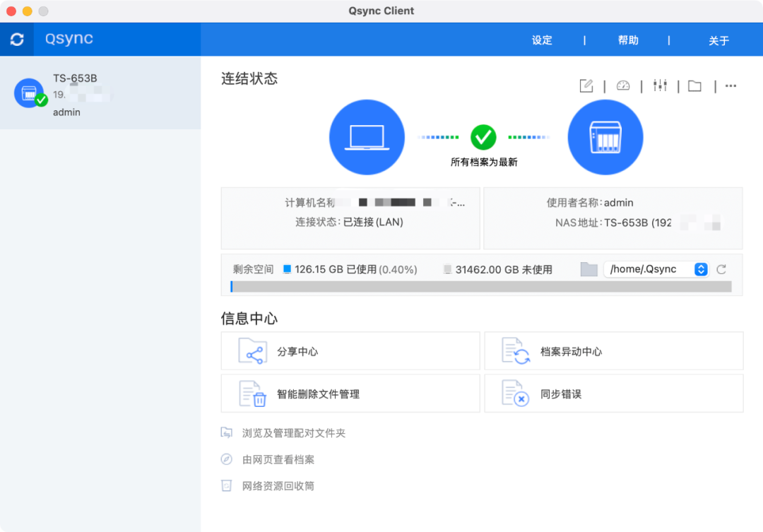Click the admin label in sidebar
This screenshot has width=763, height=532.
(66, 112)
